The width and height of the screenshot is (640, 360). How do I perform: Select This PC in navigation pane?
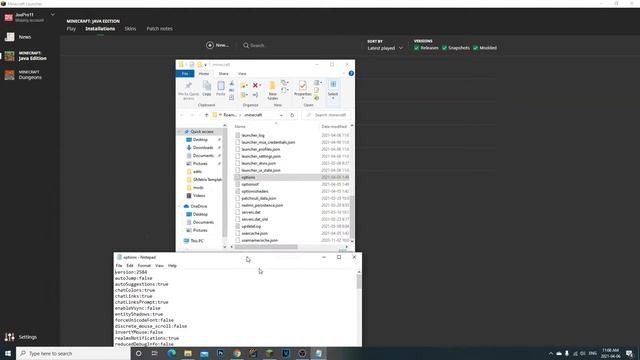pos(196,241)
